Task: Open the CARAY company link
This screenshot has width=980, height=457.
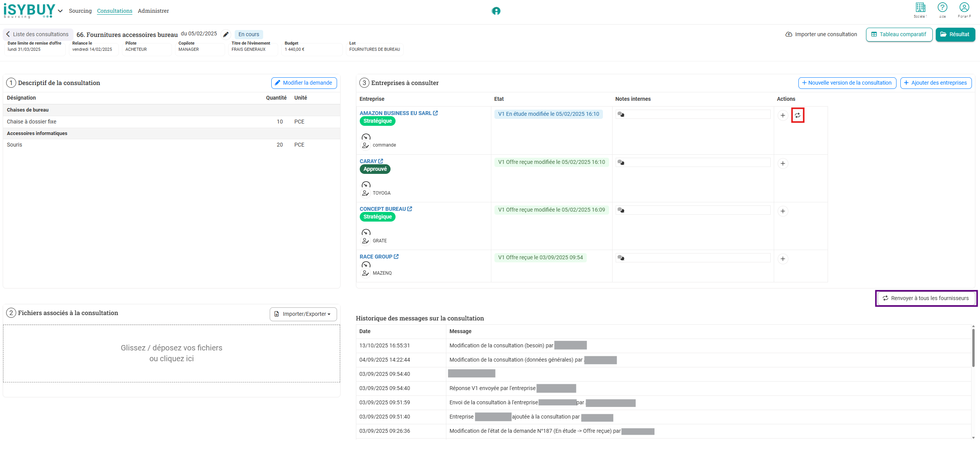Action: tap(368, 161)
